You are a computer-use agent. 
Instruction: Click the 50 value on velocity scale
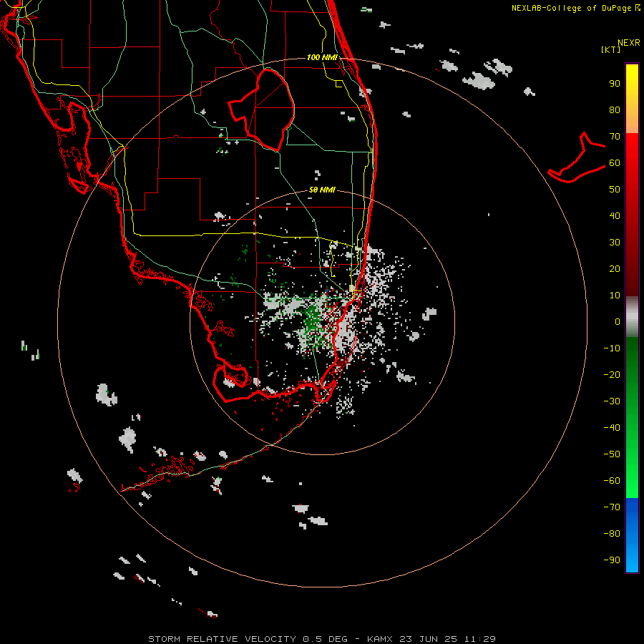point(615,190)
